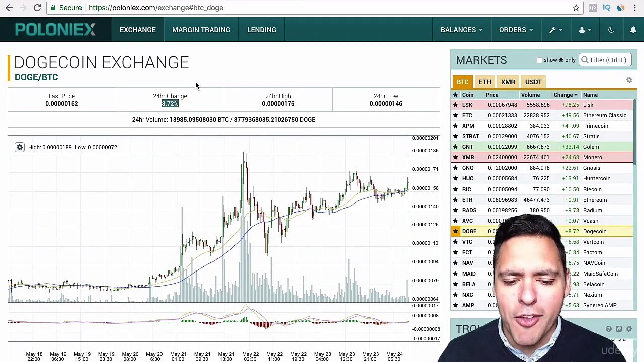This screenshot has height=362, width=644.
Task: Toggle favorite star for AMP
Action: click(455, 305)
